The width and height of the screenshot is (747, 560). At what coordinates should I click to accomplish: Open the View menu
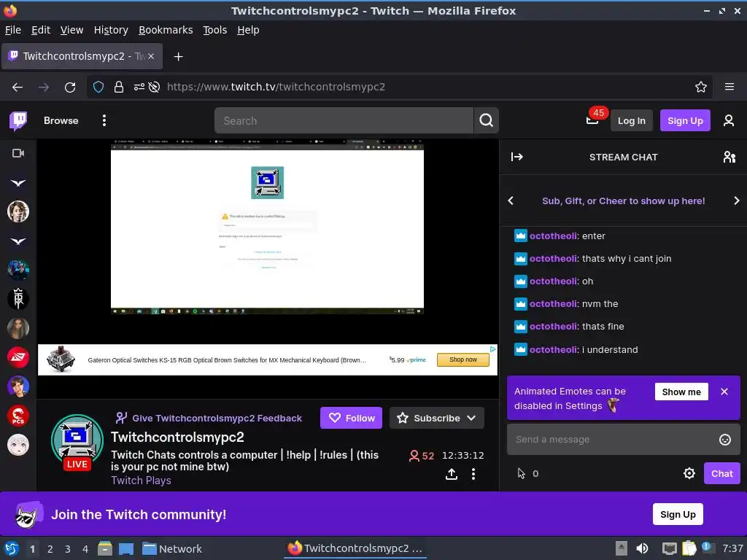click(x=72, y=30)
